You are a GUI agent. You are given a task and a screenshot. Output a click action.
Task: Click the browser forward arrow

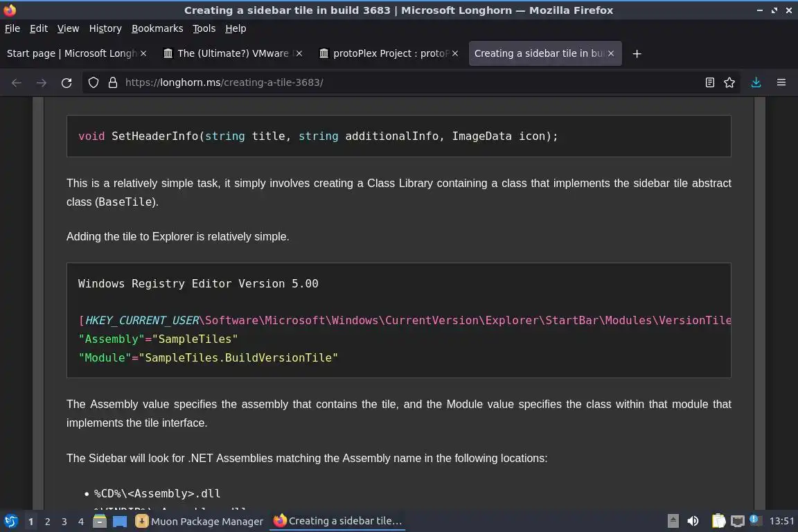(x=42, y=82)
